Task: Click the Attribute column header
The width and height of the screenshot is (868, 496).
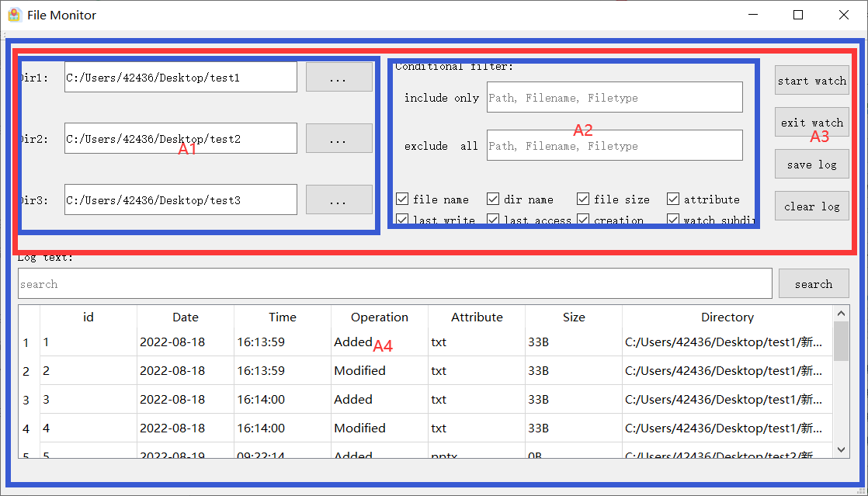Action: [x=477, y=317]
